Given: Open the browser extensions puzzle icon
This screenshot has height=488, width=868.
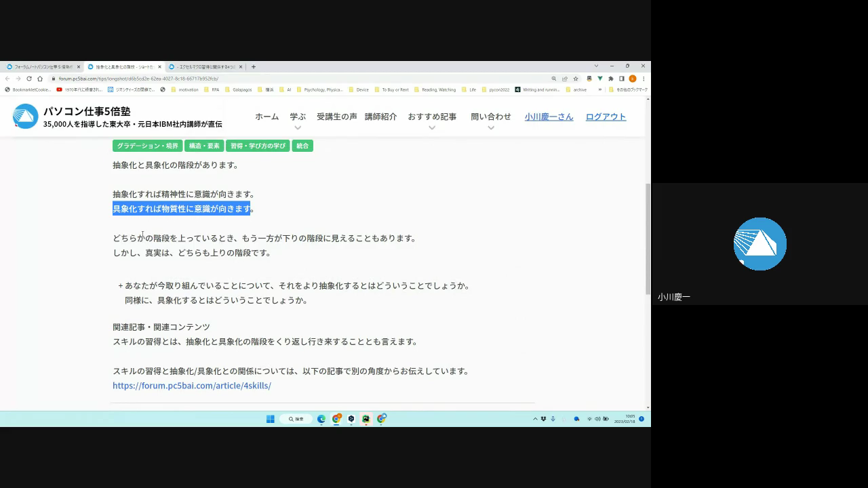Looking at the screenshot, I should pyautogui.click(x=610, y=79).
